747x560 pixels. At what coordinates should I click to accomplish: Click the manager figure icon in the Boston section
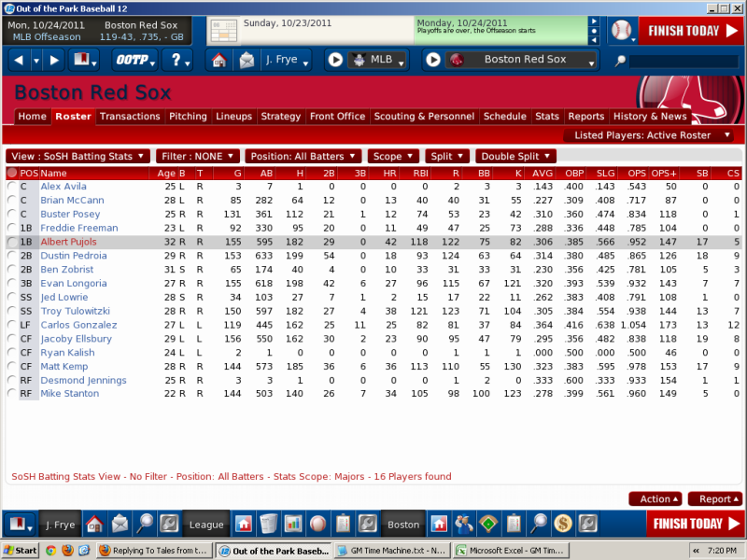coord(463,525)
